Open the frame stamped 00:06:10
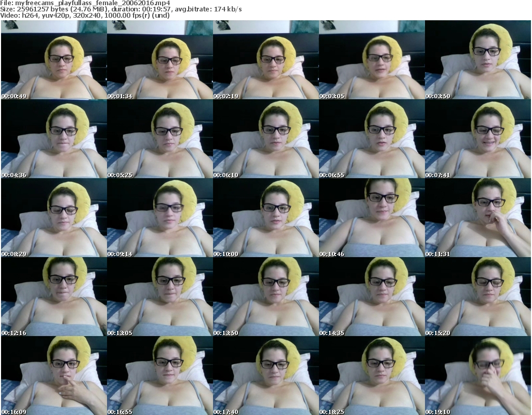The height and width of the screenshot is (415, 532). coord(265,139)
